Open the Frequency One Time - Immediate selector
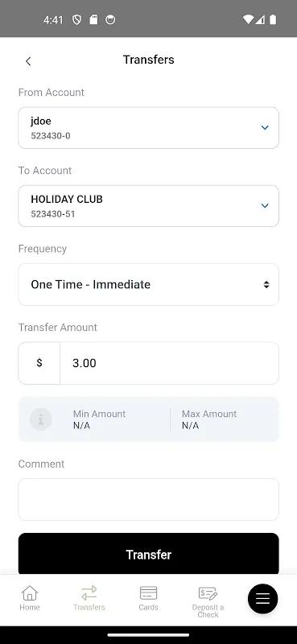The height and width of the screenshot is (644, 297). [x=148, y=285]
